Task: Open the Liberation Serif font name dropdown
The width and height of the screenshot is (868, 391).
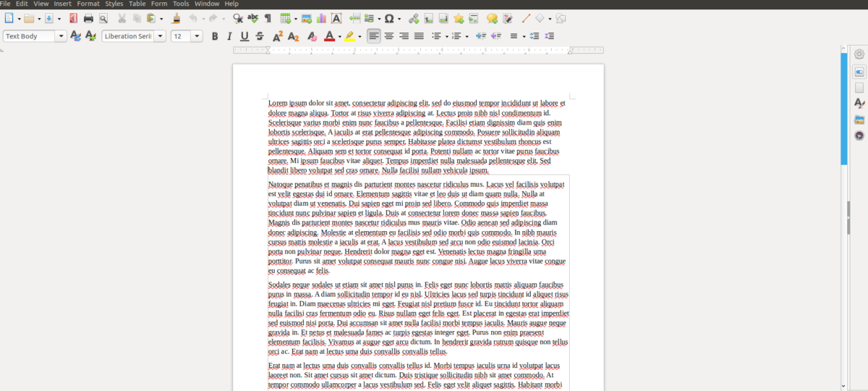Action: point(160,36)
